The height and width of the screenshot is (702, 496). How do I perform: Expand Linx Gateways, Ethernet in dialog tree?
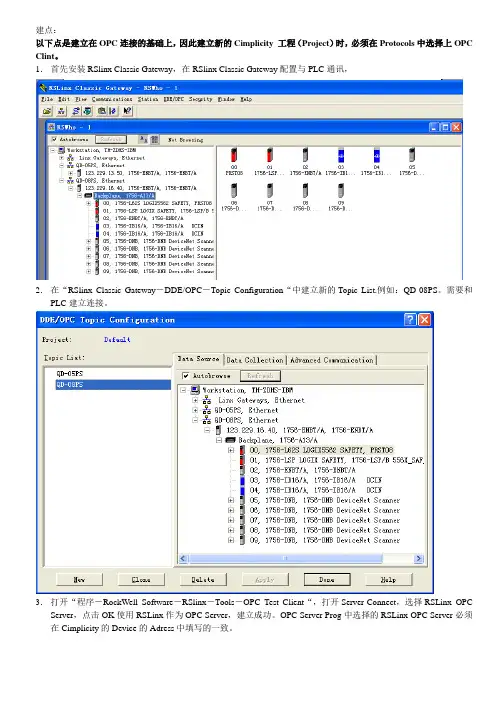[195, 400]
